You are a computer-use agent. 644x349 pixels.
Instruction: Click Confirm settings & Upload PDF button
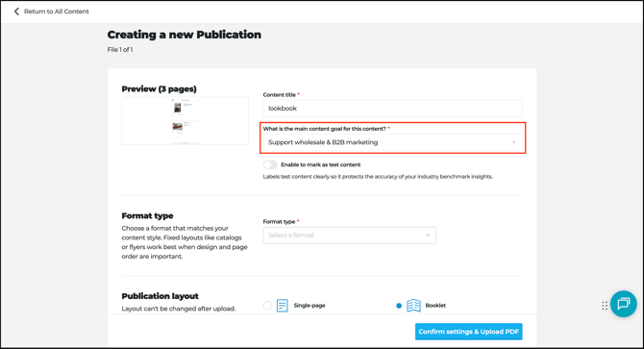(x=469, y=332)
